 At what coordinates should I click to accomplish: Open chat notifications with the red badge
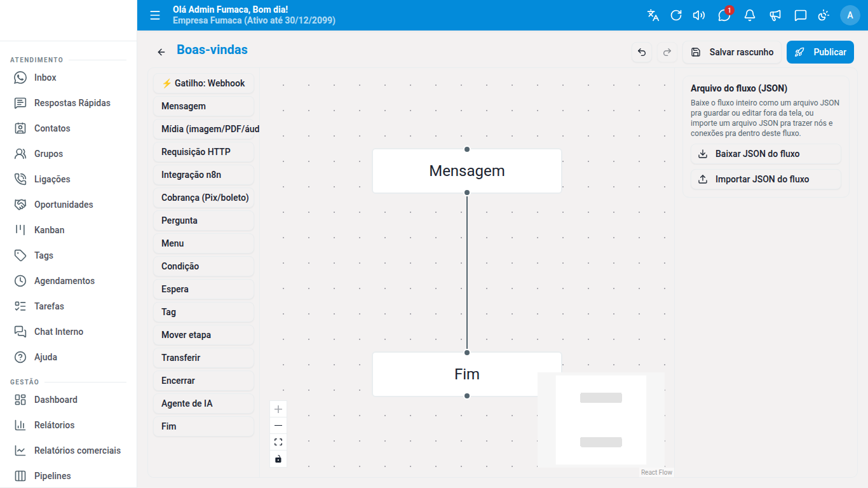pos(724,15)
